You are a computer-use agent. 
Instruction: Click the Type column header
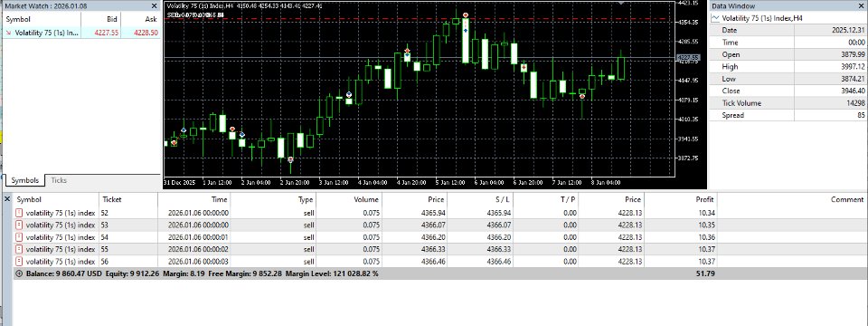(x=272, y=199)
